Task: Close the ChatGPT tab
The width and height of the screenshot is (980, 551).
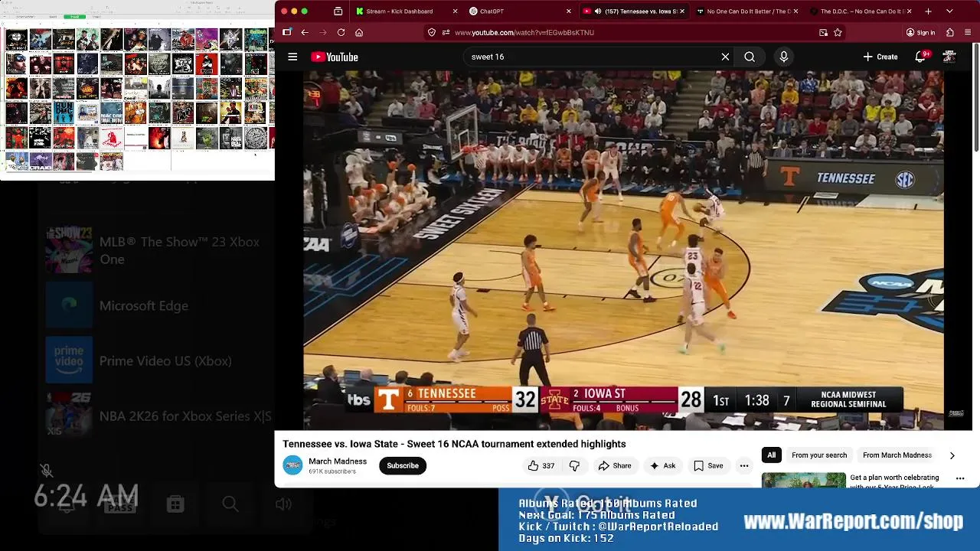Action: [x=568, y=11]
